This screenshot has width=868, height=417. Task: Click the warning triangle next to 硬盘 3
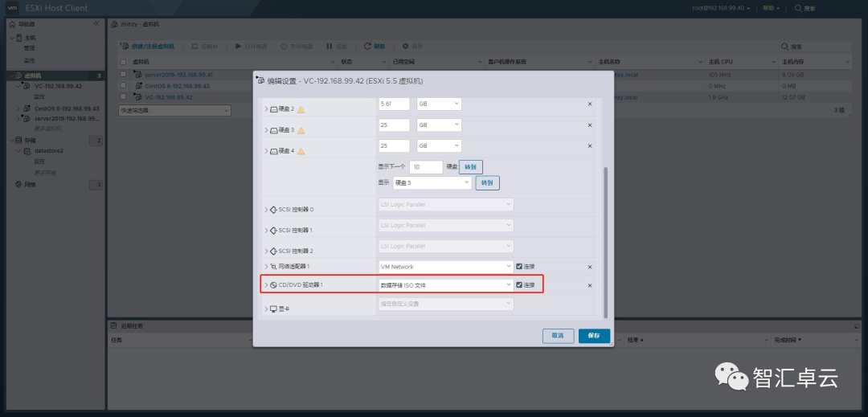[301, 130]
